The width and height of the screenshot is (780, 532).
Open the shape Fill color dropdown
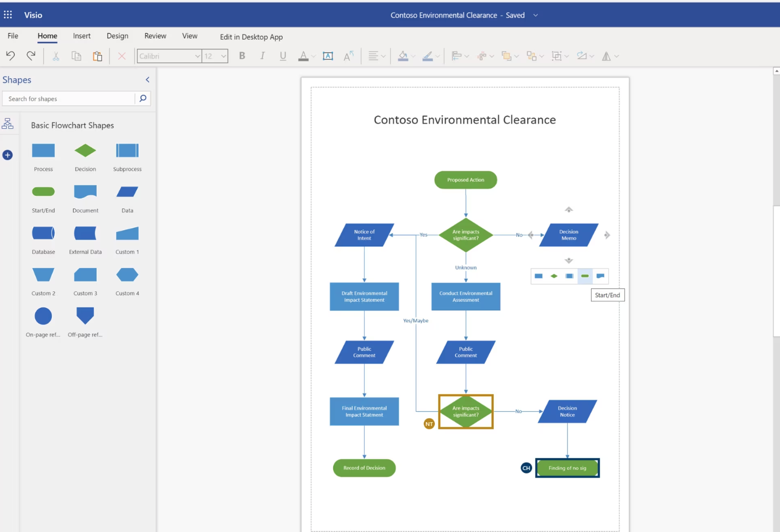(405, 56)
